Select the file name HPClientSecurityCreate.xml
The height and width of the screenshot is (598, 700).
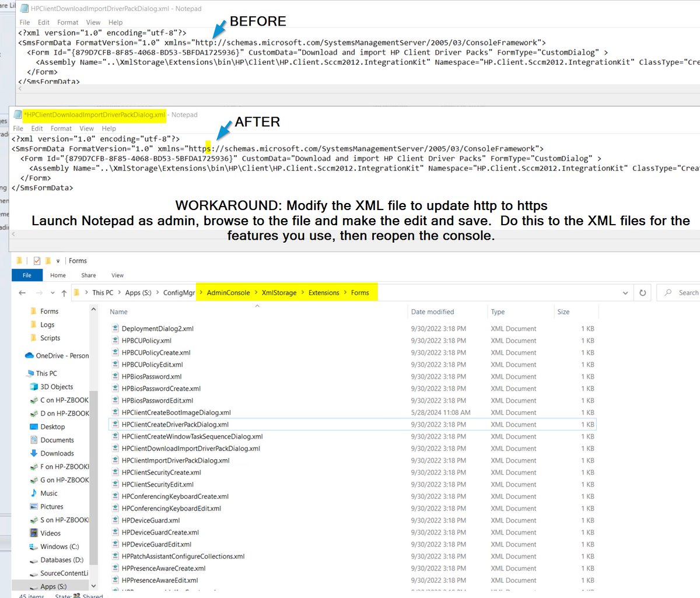pyautogui.click(x=162, y=473)
